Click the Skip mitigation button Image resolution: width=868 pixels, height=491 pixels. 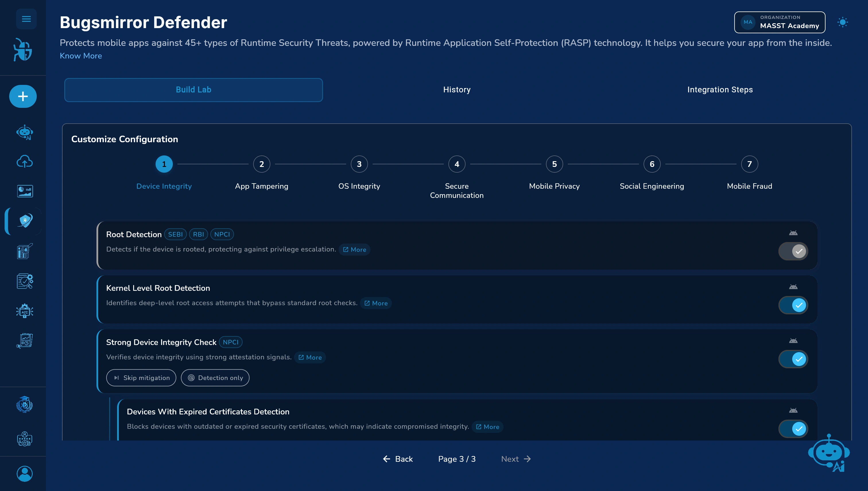[141, 378]
